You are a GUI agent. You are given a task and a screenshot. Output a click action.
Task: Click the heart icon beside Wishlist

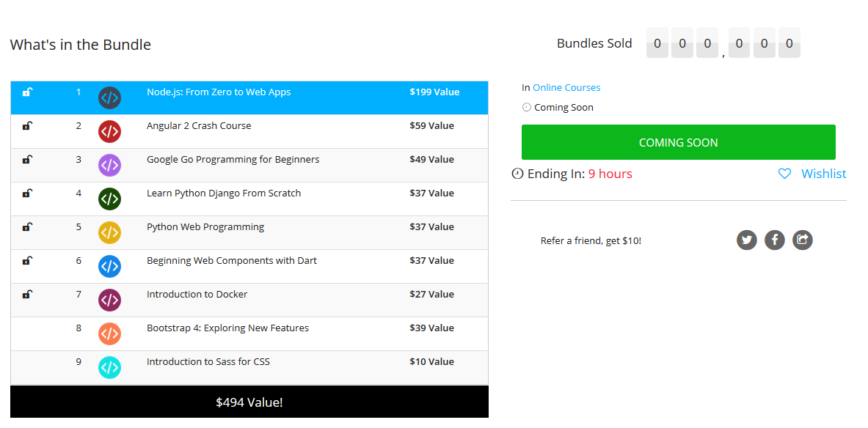point(784,174)
